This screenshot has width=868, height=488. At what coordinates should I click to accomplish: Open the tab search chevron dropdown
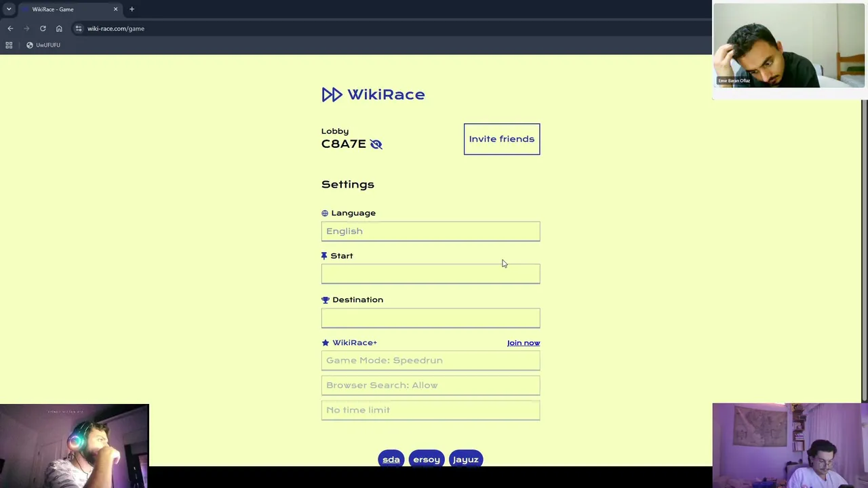coord(9,9)
